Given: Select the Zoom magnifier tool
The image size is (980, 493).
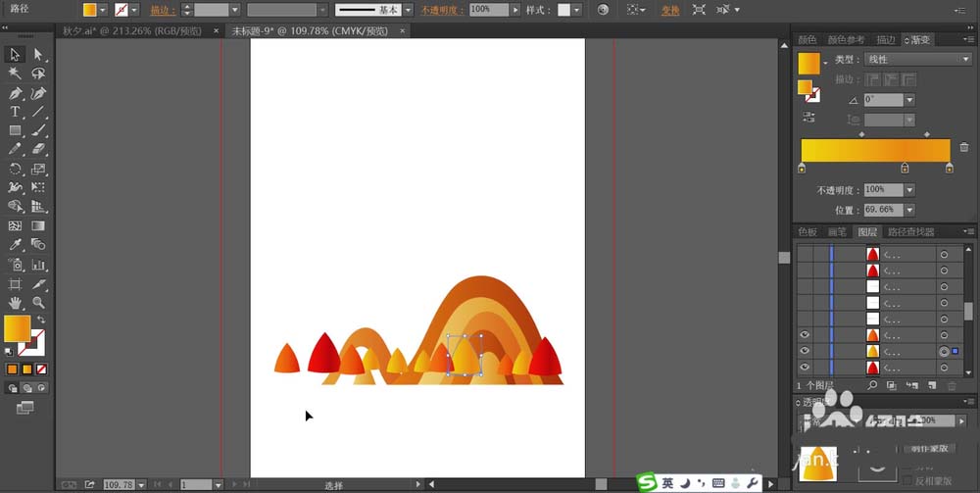Looking at the screenshot, I should [38, 303].
